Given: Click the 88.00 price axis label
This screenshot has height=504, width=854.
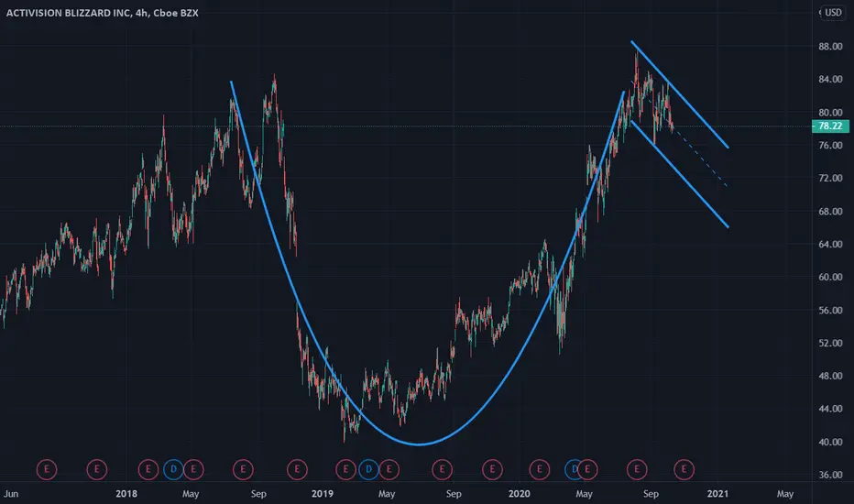Looking at the screenshot, I should click(830, 47).
